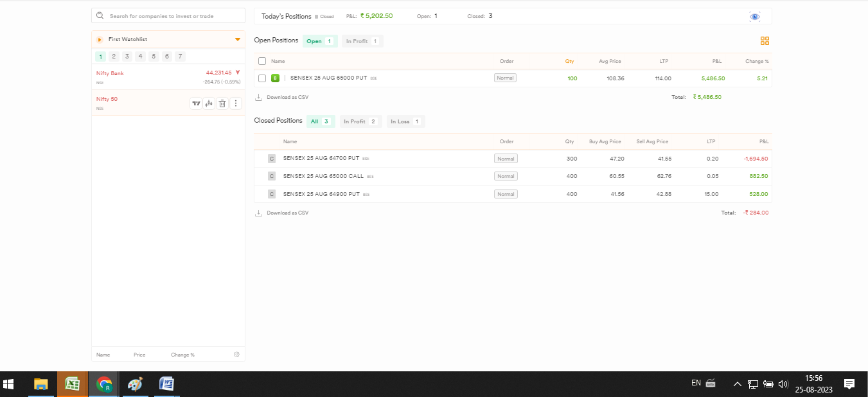This screenshot has width=868, height=397.
Task: Open candlestick chart icon for Nifty 50
Action: (209, 103)
